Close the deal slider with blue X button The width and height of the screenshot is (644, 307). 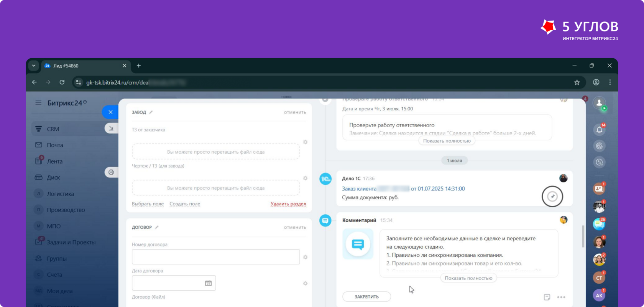tap(110, 112)
